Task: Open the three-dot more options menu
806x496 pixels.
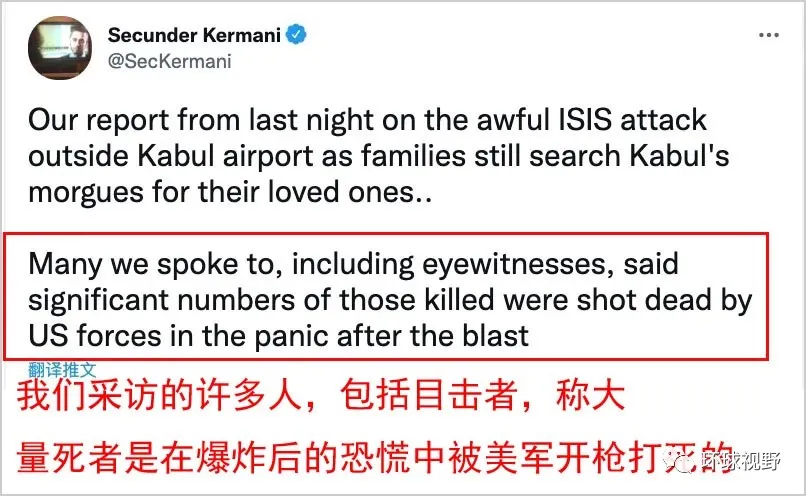Action: click(x=767, y=34)
